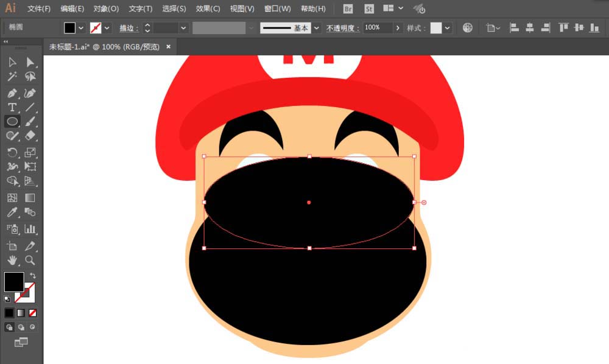This screenshot has height=364, width=609.
Task: Select the Artboard tool
Action: tap(12, 246)
